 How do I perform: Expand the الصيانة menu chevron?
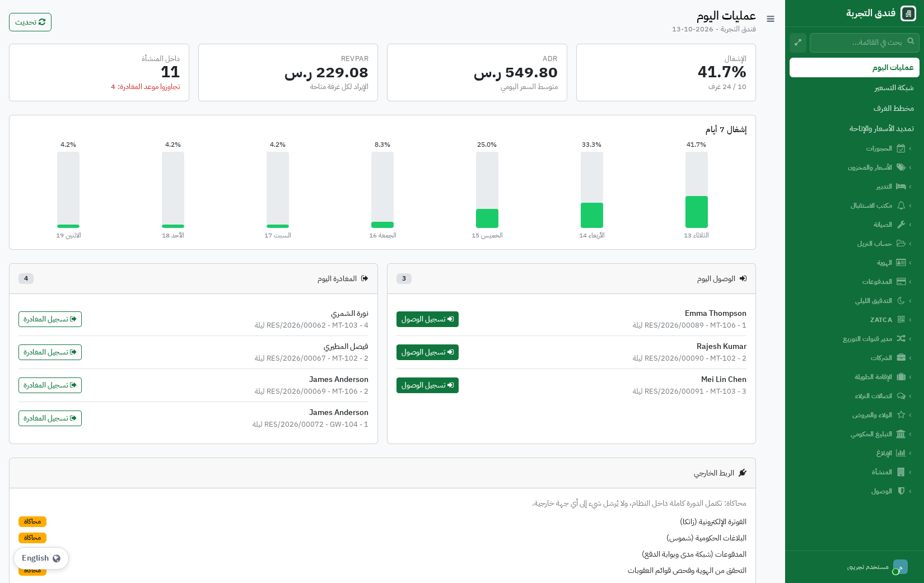point(911,225)
